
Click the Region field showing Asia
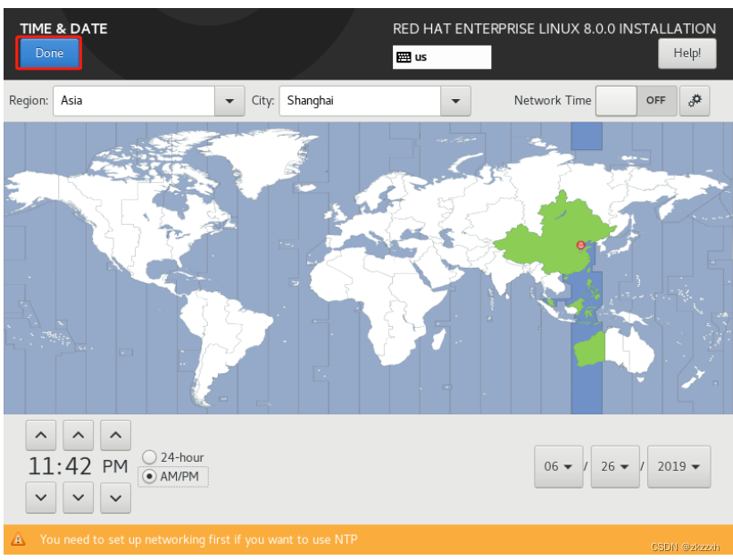click(x=134, y=101)
